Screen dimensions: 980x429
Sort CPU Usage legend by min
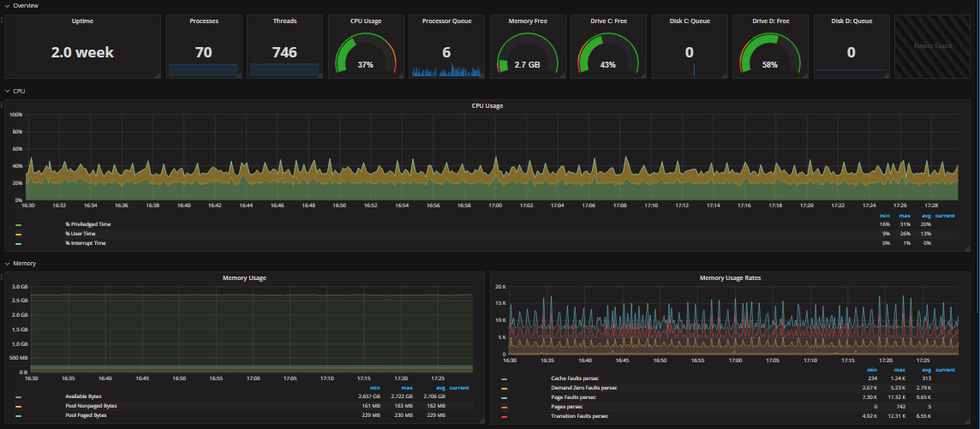[x=885, y=216]
